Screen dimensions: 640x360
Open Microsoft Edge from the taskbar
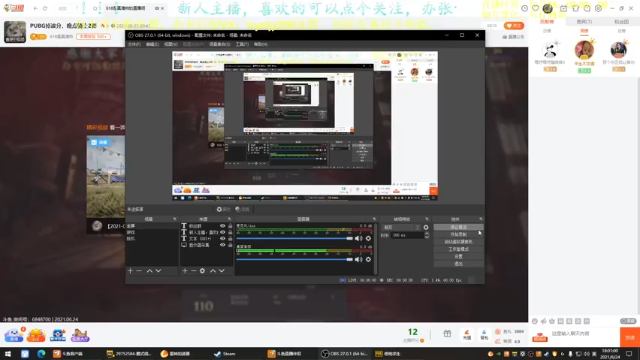41,354
